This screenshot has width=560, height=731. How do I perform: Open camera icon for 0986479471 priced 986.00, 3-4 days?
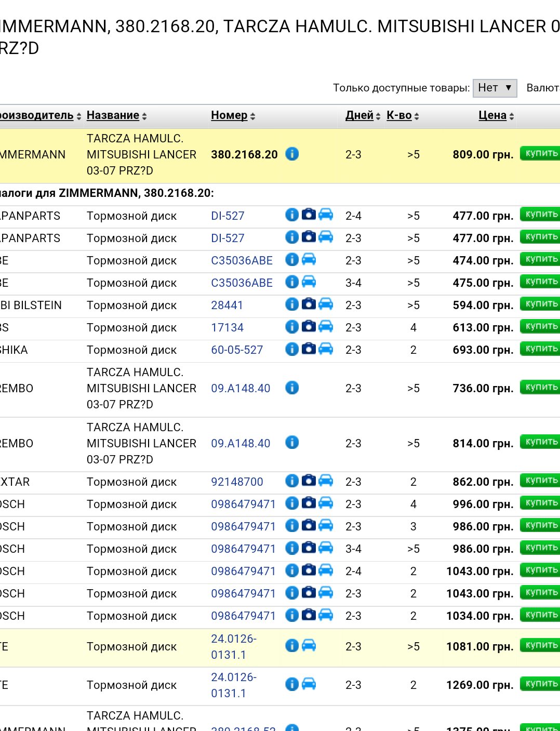pos(309,548)
